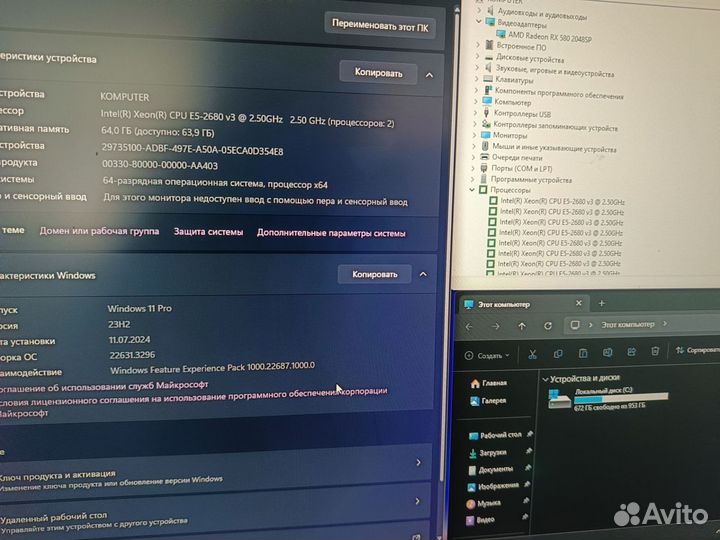Click the Cut scissors icon in Explorer toolbar
Image resolution: width=720 pixels, height=540 pixels.
click(x=532, y=354)
